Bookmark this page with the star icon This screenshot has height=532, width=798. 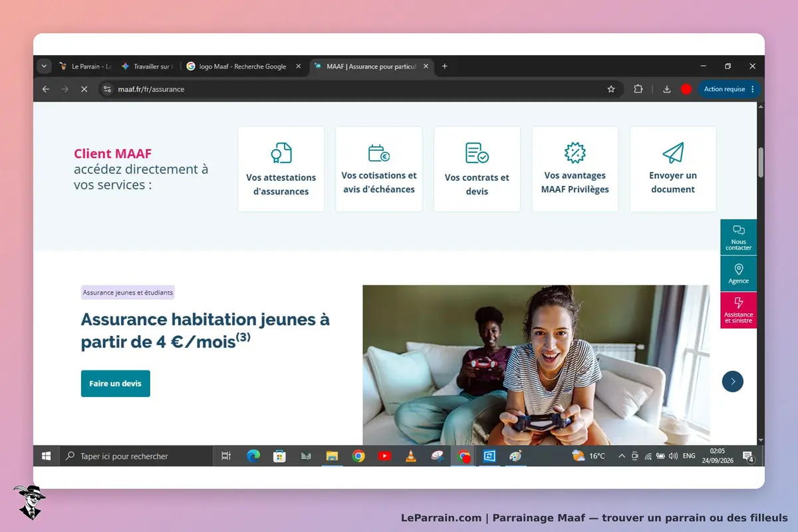pos(611,89)
